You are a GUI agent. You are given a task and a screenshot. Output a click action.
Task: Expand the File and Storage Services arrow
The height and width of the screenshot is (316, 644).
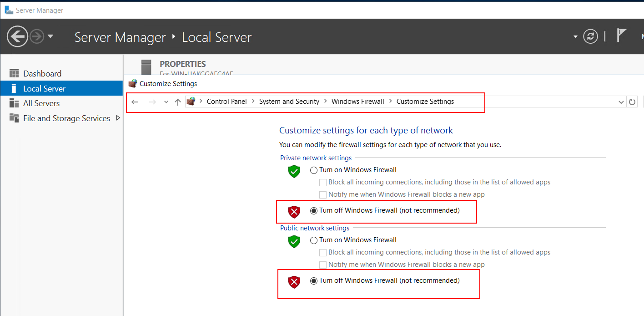pos(118,118)
